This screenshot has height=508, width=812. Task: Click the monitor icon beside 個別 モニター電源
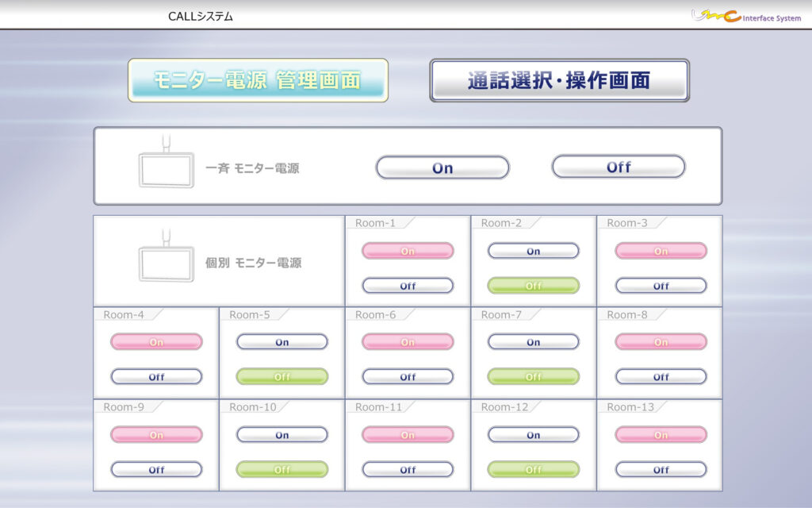[x=166, y=261]
